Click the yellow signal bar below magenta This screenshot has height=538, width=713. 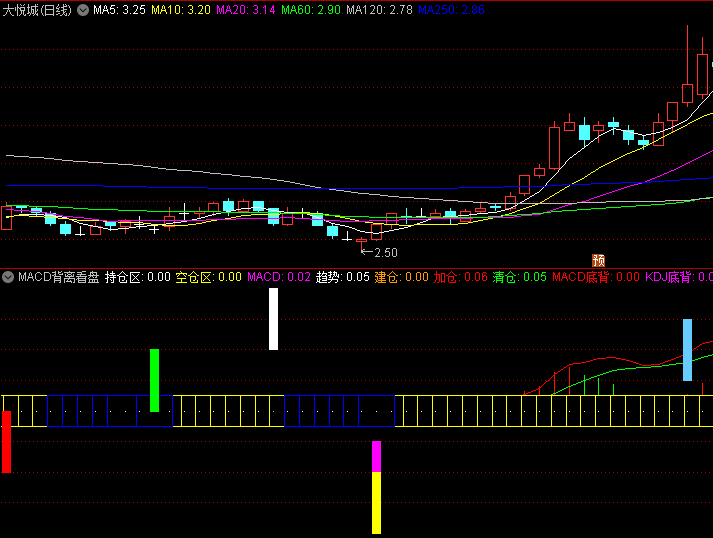[x=377, y=503]
